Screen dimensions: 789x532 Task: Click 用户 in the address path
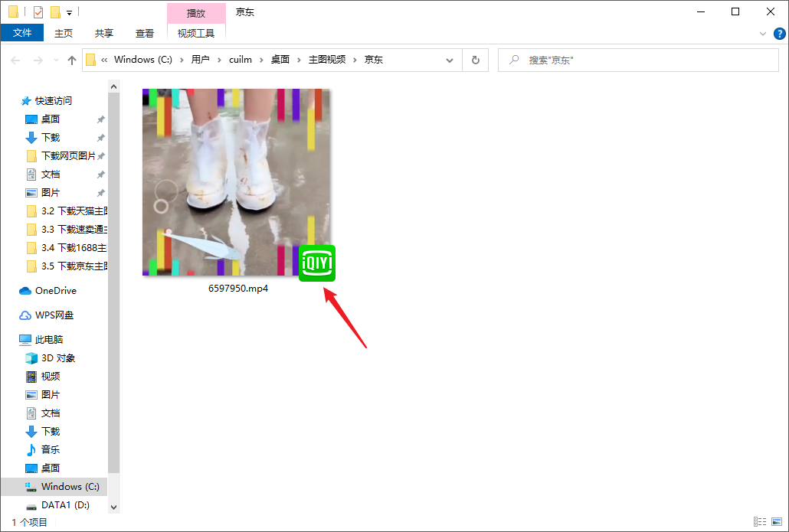tap(200, 60)
